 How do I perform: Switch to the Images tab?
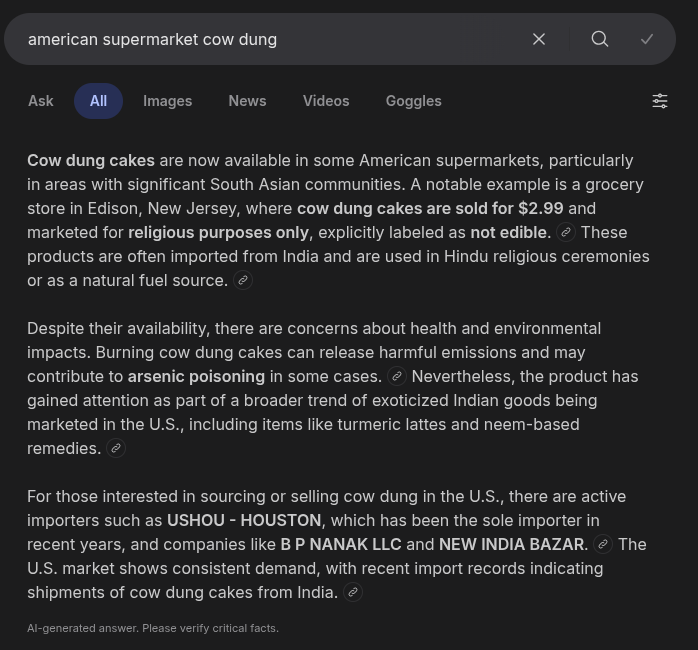[x=167, y=101]
